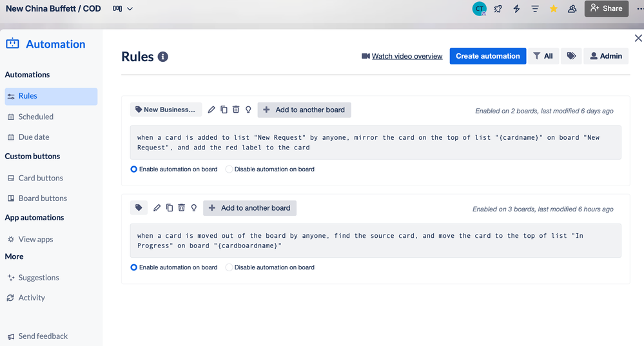644x346 pixels.
Task: Click the Admin button
Action: coord(606,56)
